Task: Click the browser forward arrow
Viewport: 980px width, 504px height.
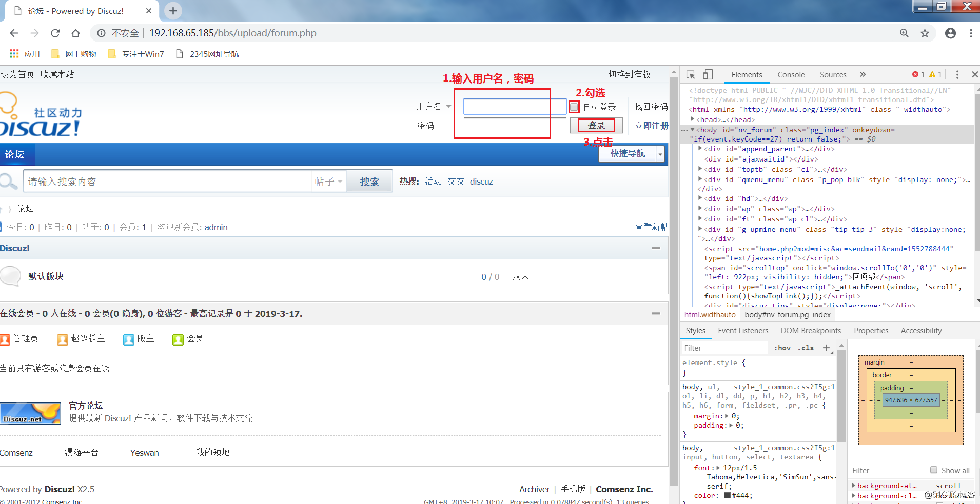Action: pos(34,33)
